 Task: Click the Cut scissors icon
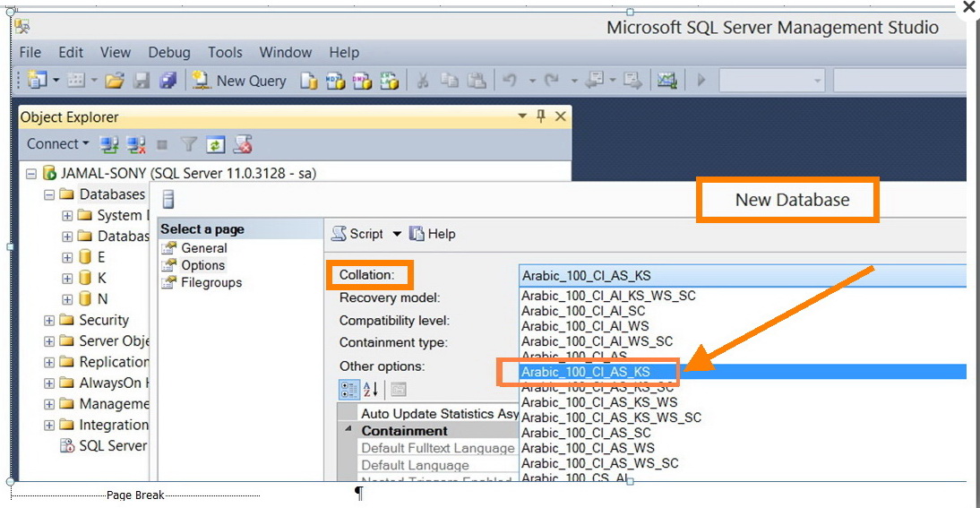423,81
